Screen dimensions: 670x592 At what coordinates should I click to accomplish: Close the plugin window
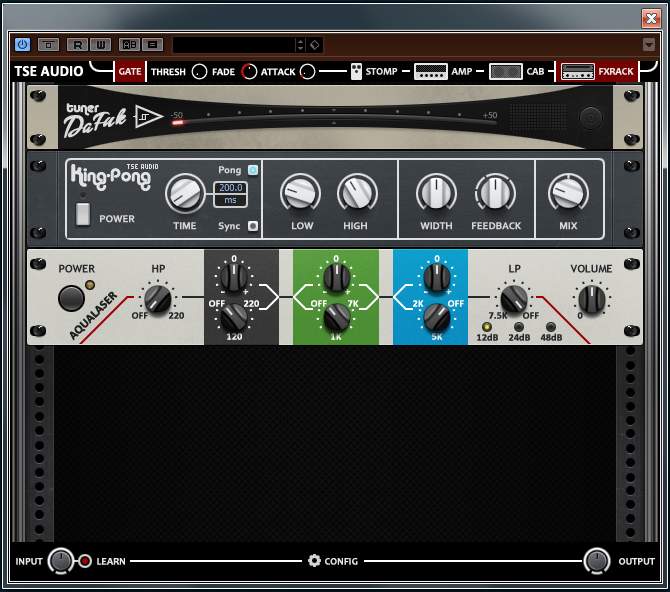pos(651,18)
